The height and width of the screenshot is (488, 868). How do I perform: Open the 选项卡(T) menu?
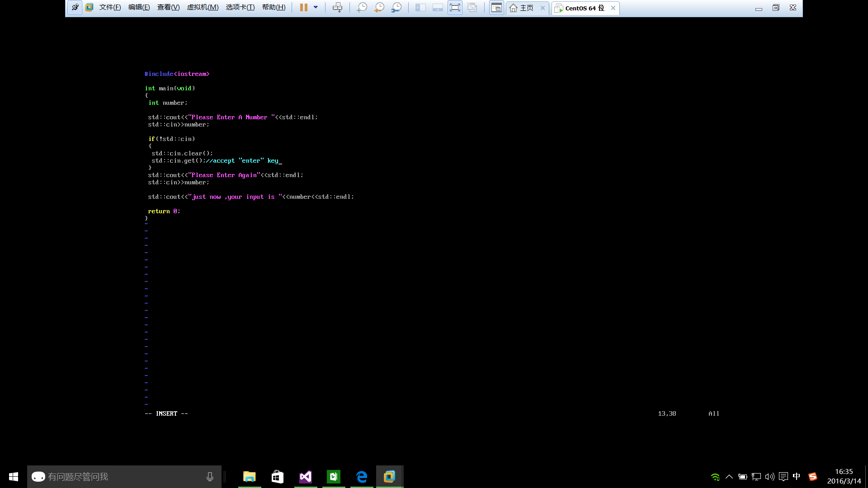click(240, 7)
